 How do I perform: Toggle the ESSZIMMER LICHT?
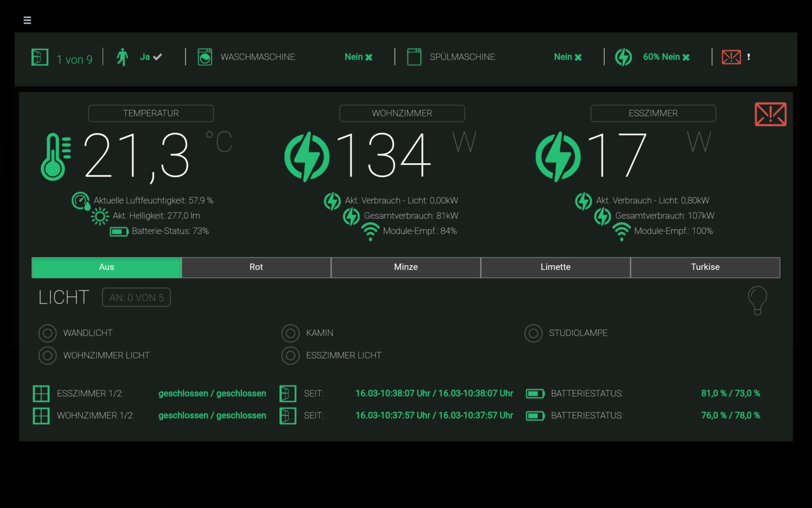pyautogui.click(x=291, y=356)
